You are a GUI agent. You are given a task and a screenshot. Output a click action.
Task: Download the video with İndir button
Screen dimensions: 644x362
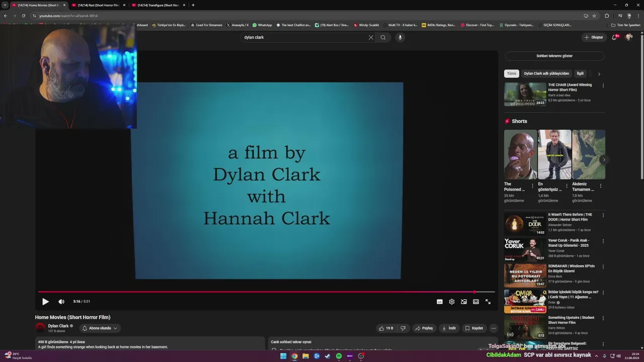(x=449, y=328)
